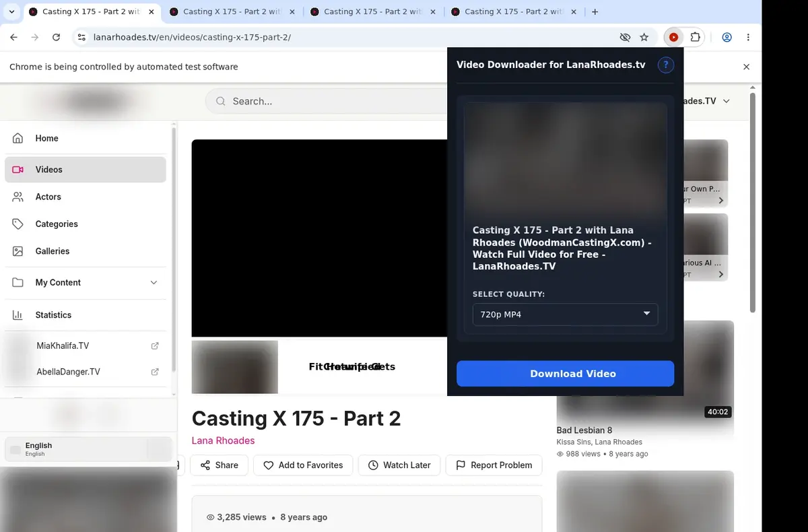Click the Casting X 175 - Part 2 heading
This screenshot has height=532, width=808.
pos(296,418)
